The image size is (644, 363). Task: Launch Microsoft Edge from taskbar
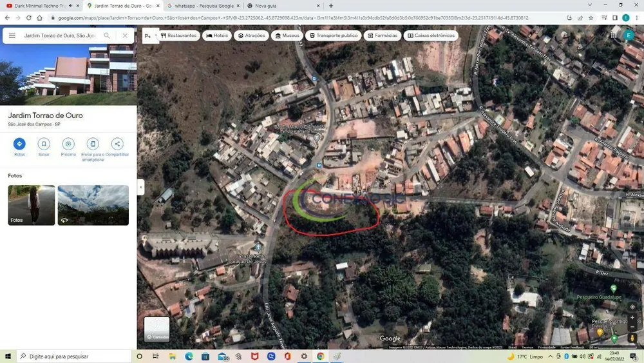coord(189,357)
